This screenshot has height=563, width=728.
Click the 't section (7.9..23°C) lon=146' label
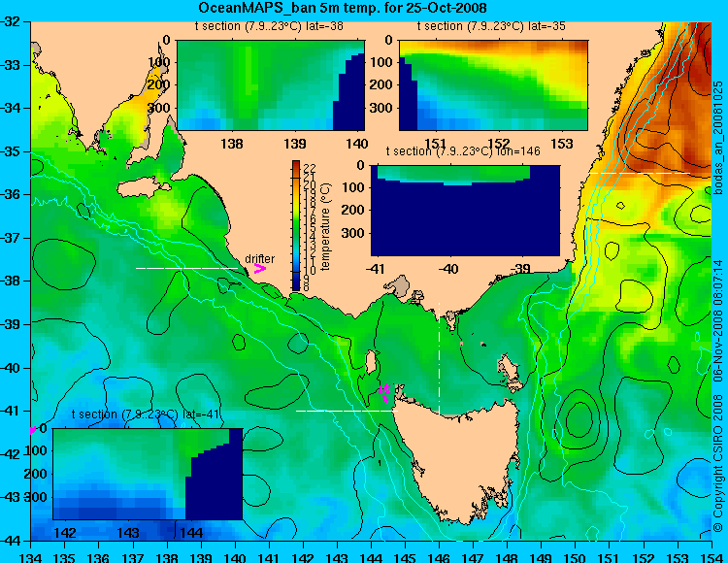click(x=463, y=151)
